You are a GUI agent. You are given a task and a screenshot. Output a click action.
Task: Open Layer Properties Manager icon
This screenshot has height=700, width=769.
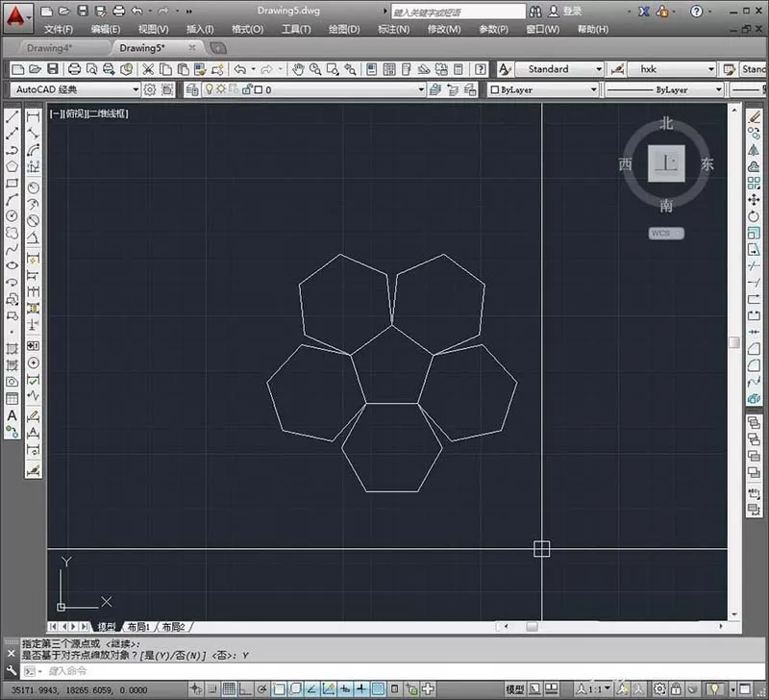tap(192, 89)
